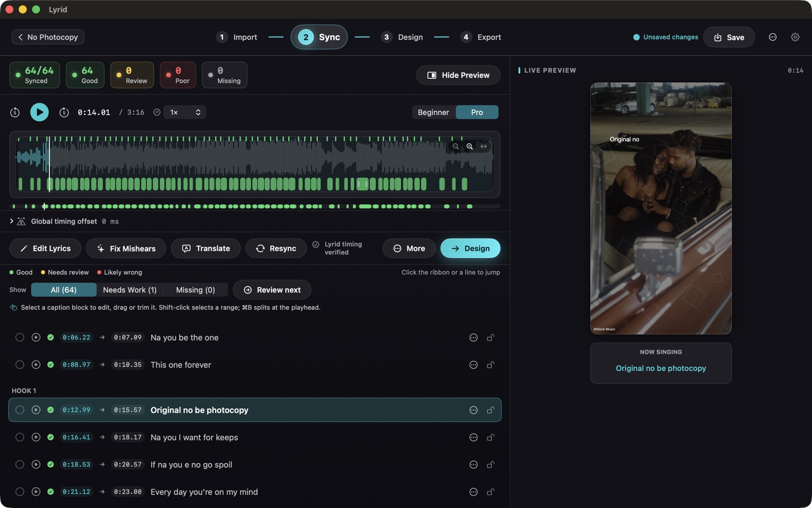
Task: Zoom out the waveform view
Action: (456, 146)
